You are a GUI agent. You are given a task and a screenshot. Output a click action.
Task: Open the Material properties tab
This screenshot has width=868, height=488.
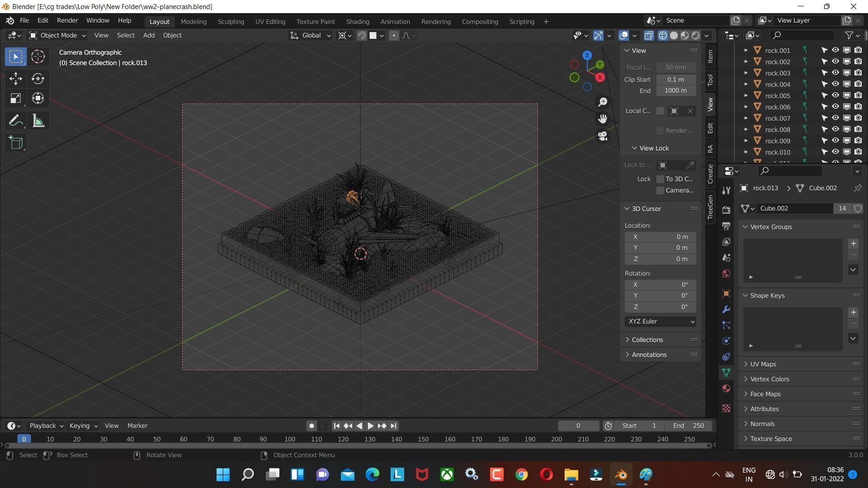pyautogui.click(x=726, y=389)
